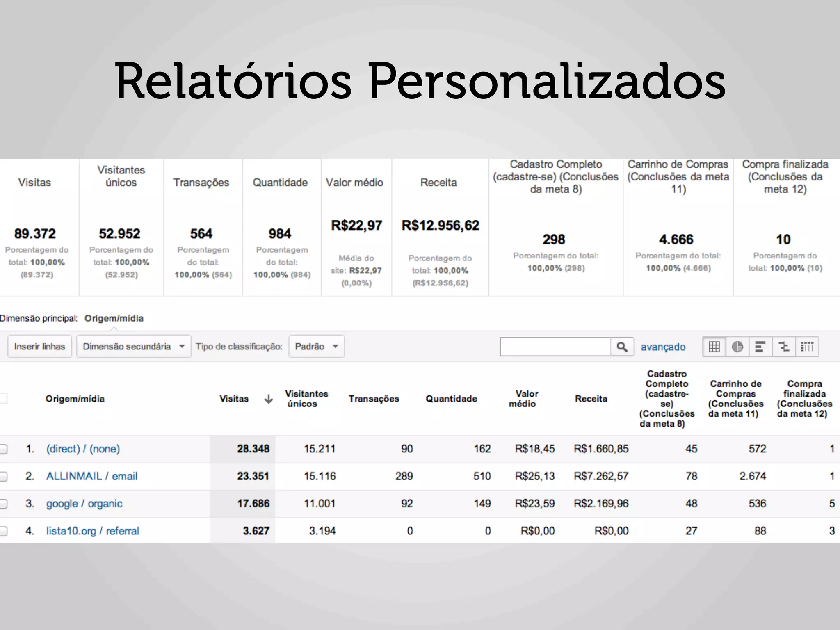The width and height of the screenshot is (840, 630).
Task: Focus the table search input field
Action: coord(555,347)
